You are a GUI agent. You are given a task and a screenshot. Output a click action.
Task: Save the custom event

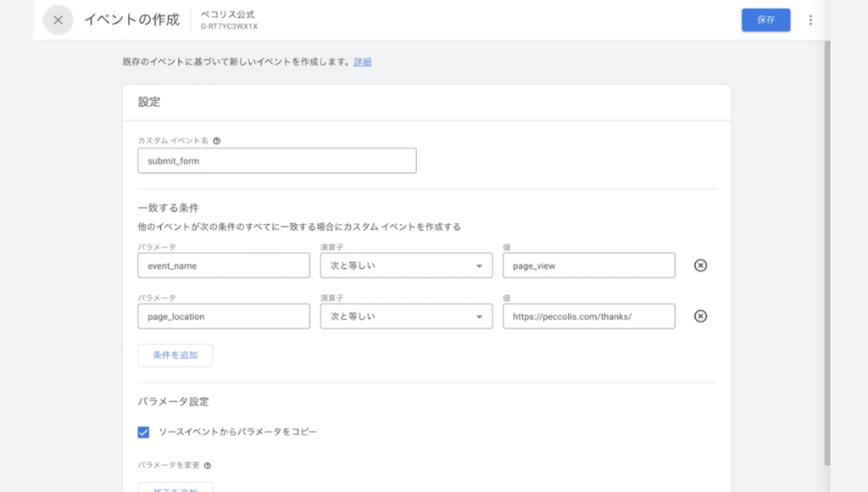click(x=765, y=20)
